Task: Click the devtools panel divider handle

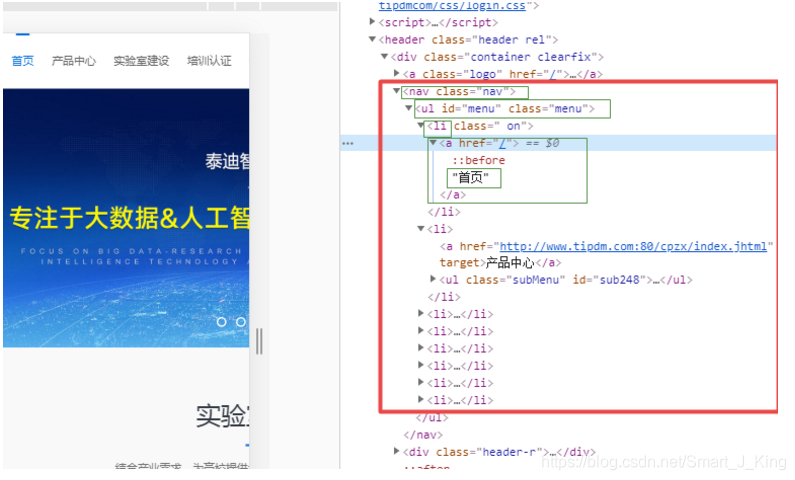Action: (x=259, y=341)
